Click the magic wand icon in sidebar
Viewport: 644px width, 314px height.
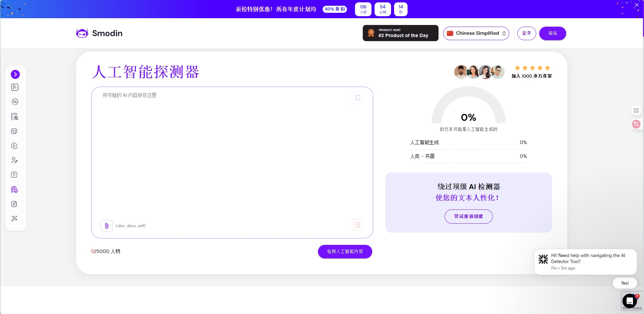point(14,219)
